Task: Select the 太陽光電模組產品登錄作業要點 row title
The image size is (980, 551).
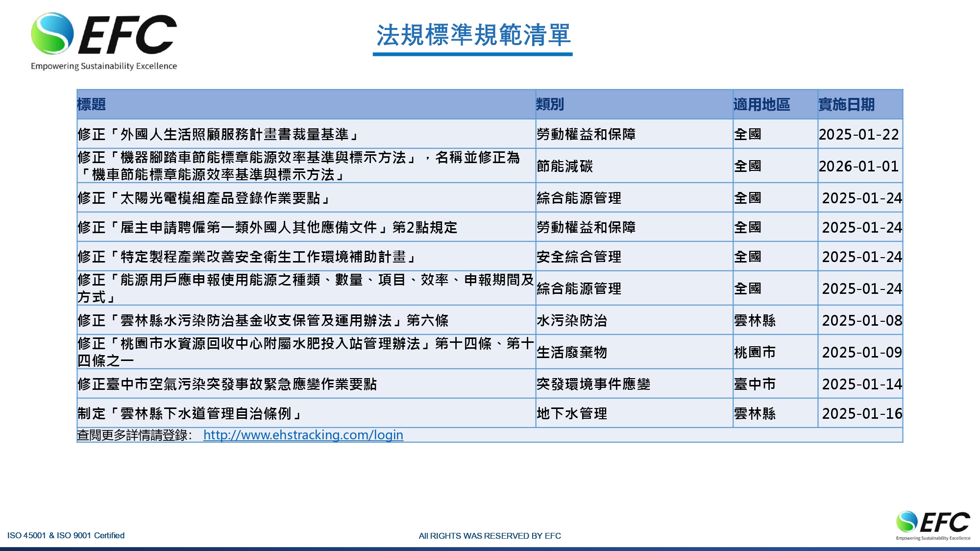Action: pyautogui.click(x=205, y=198)
